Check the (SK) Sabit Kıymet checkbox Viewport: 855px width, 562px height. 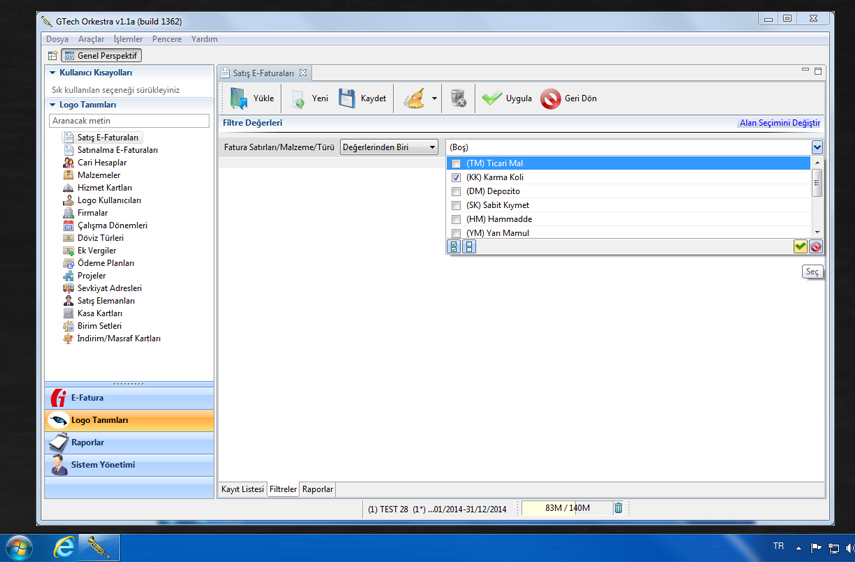[x=456, y=205]
